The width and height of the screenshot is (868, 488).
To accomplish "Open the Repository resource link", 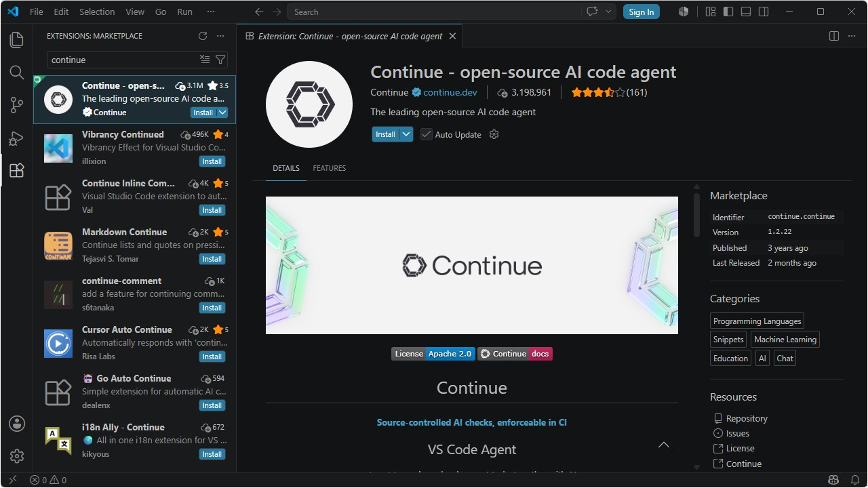I will (x=747, y=418).
